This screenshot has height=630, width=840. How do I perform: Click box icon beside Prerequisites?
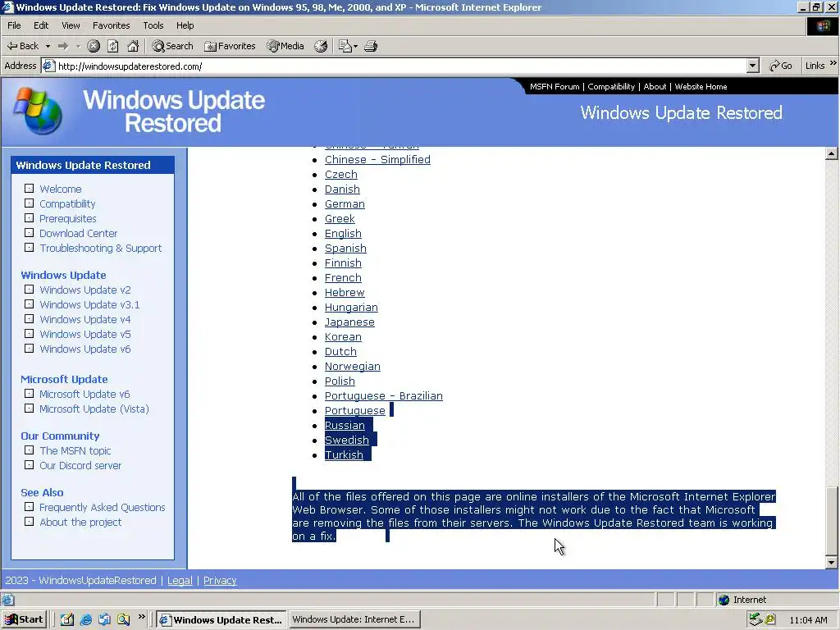(29, 218)
